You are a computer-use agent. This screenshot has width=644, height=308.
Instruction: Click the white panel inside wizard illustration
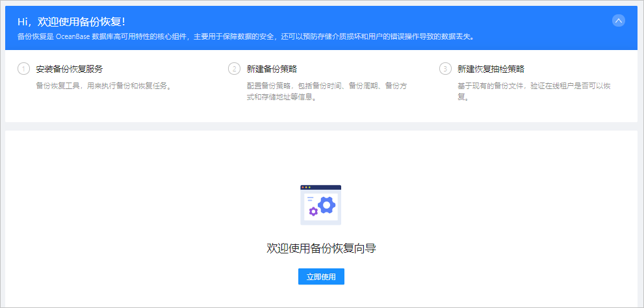coord(321,207)
